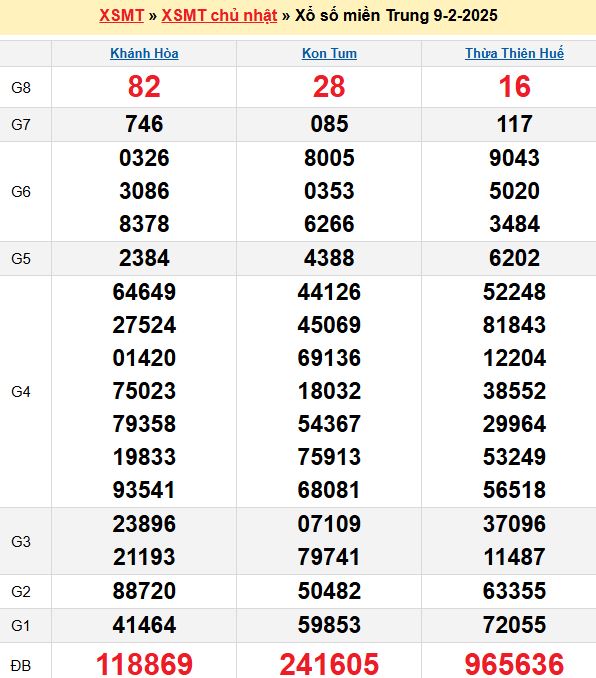The height and width of the screenshot is (678, 596).
Task: Select Thừa Thiên Huế G8 number 16
Action: 514,86
